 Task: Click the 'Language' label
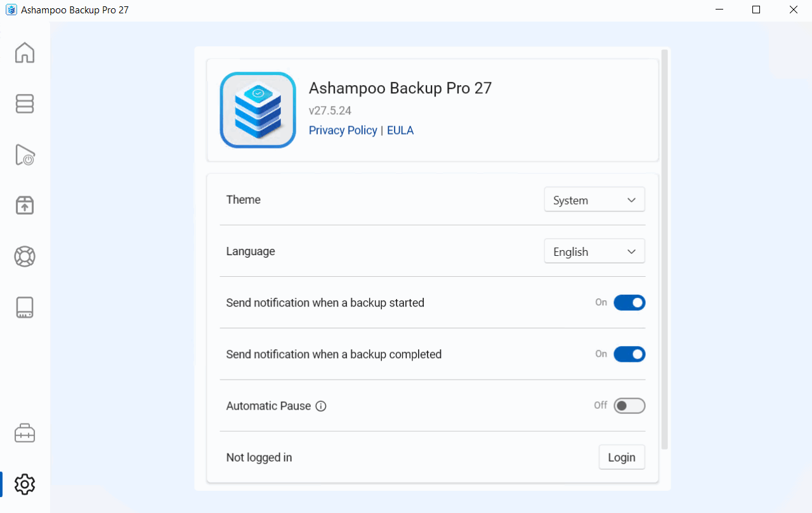pos(251,251)
